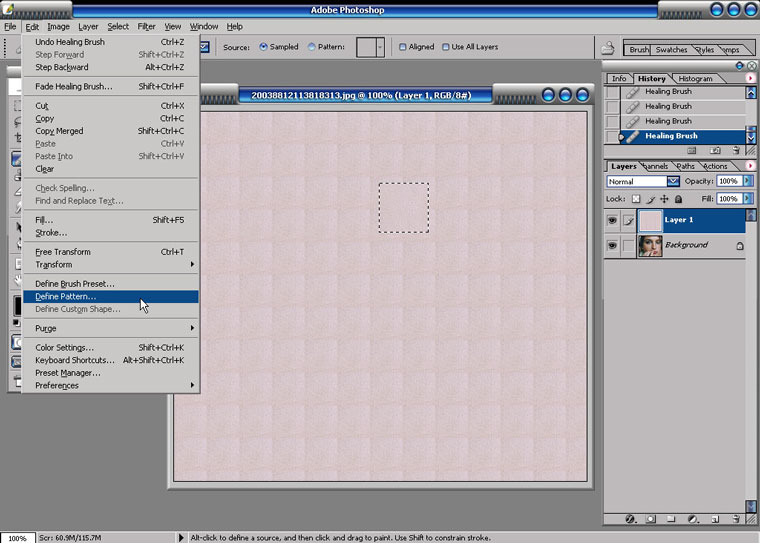This screenshot has height=543, width=760.
Task: Enable the Aligned checkbox
Action: tap(403, 47)
